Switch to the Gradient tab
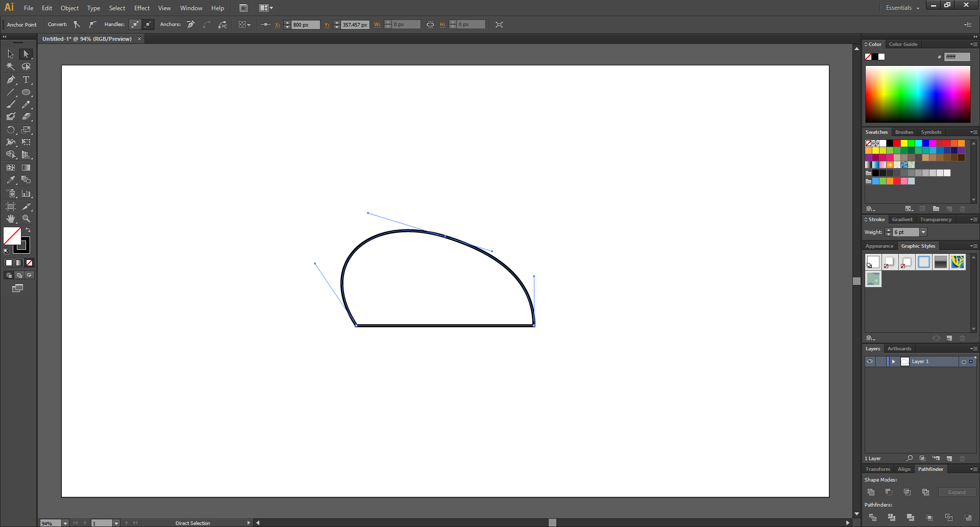Screen dimensions: 980x527 [x=902, y=220]
